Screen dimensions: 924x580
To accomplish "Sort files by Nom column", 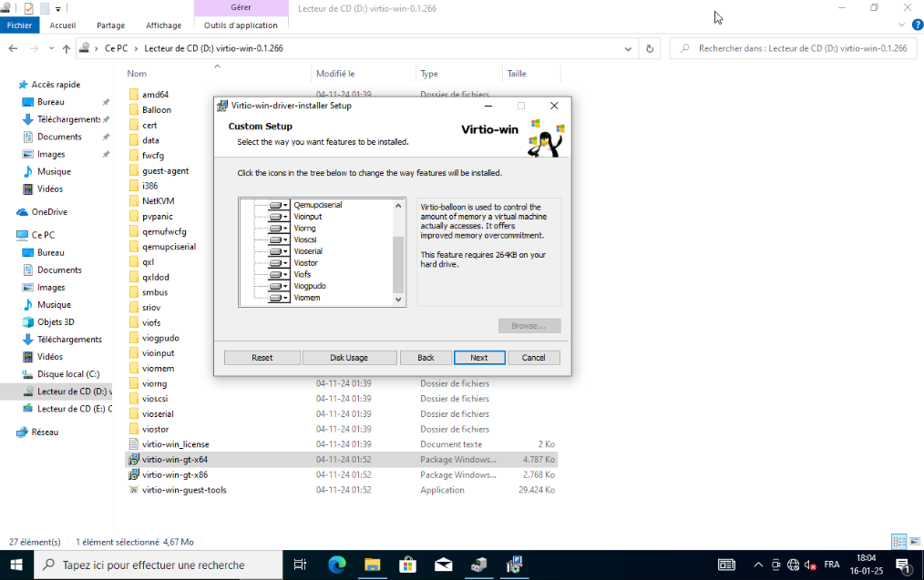I will click(137, 74).
